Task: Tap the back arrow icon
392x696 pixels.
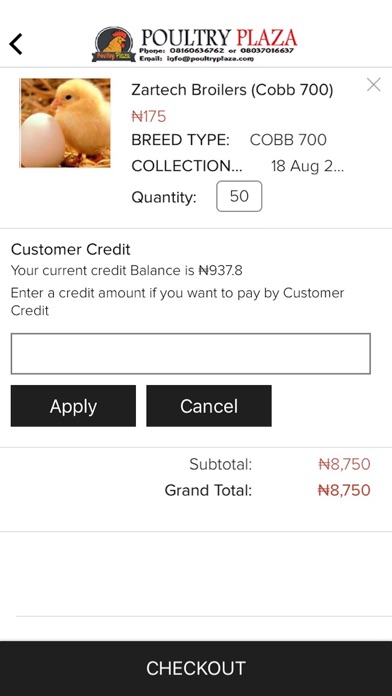Action: (x=16, y=44)
